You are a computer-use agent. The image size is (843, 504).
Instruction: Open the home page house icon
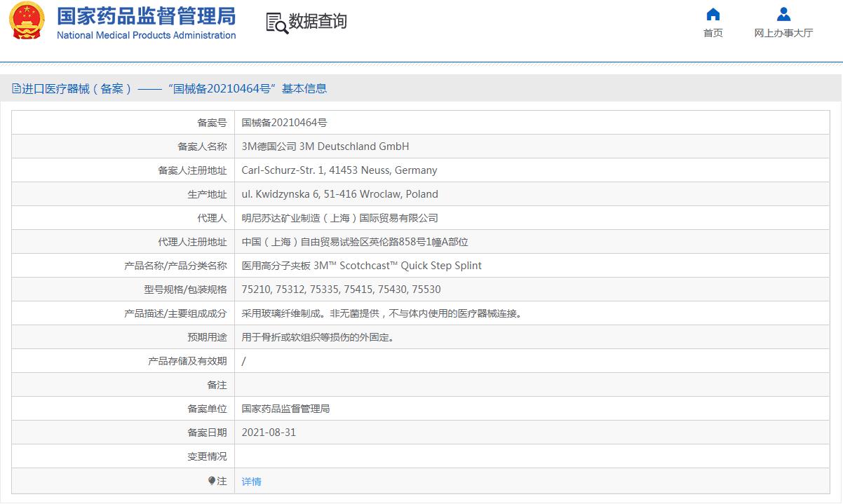point(713,14)
